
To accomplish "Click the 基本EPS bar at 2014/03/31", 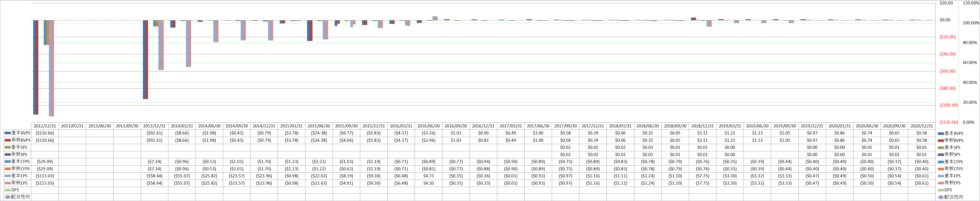I will point(187,44).
